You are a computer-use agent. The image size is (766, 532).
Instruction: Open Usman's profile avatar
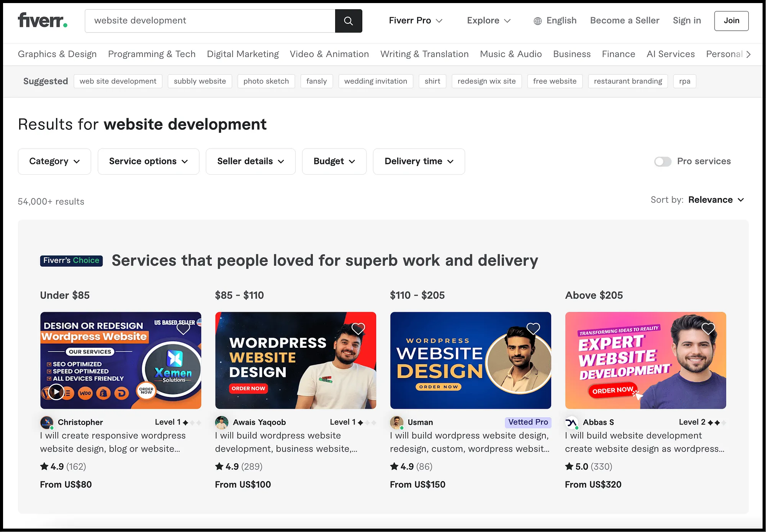pos(397,422)
